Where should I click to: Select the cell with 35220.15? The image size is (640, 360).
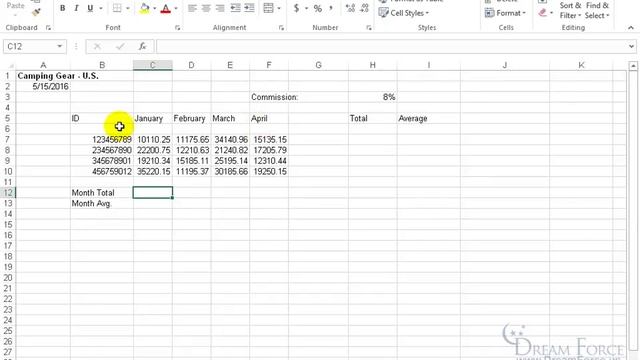[x=153, y=171]
